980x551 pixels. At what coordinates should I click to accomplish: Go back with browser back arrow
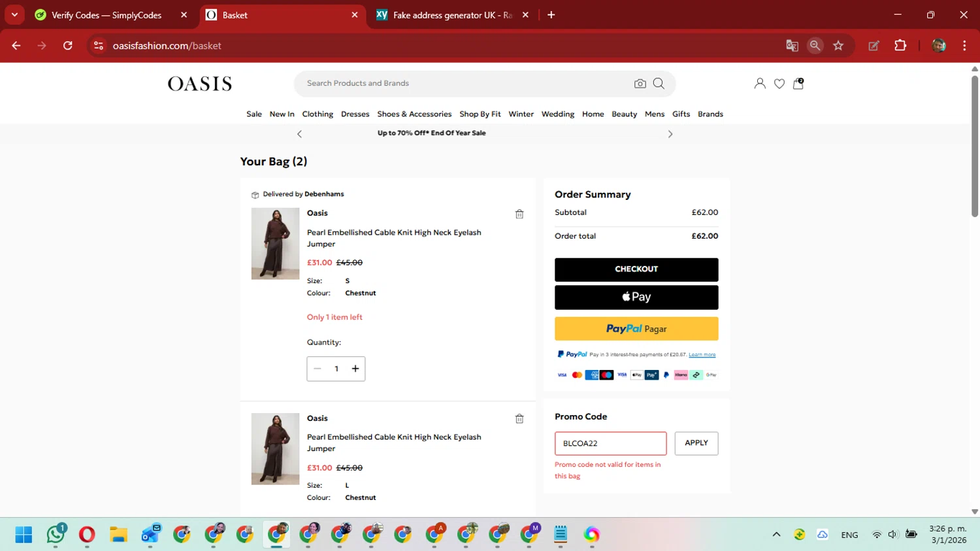click(x=16, y=46)
